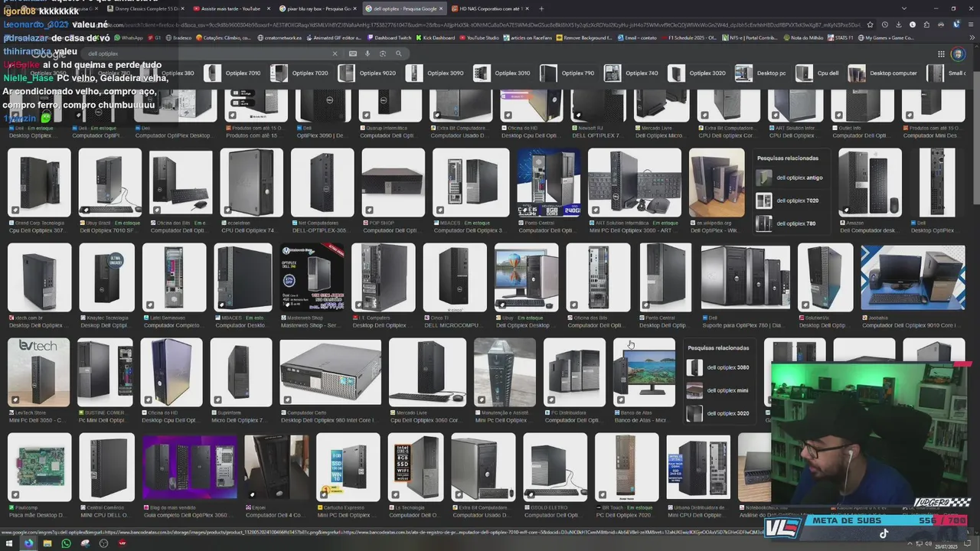Open the on-screen keyboard in search bar
This screenshot has width=980, height=551.
click(x=352, y=54)
